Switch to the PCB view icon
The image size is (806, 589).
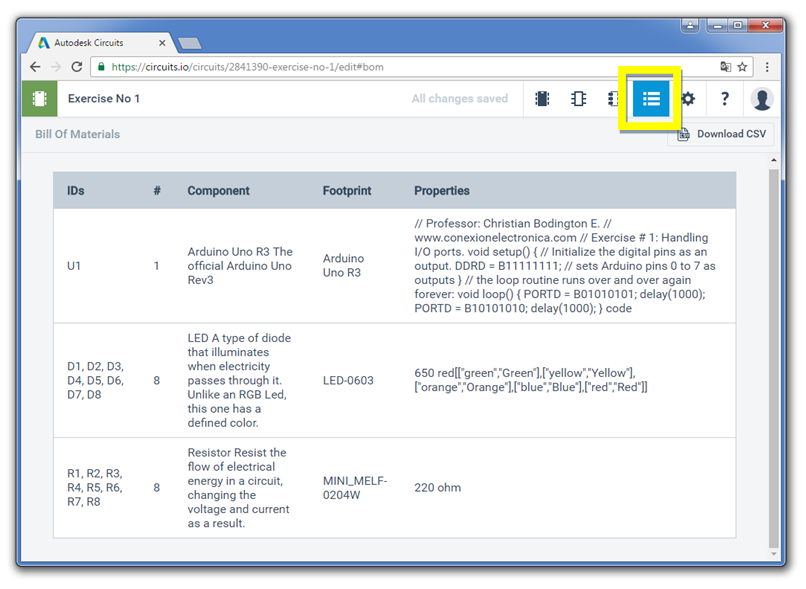coord(613,98)
